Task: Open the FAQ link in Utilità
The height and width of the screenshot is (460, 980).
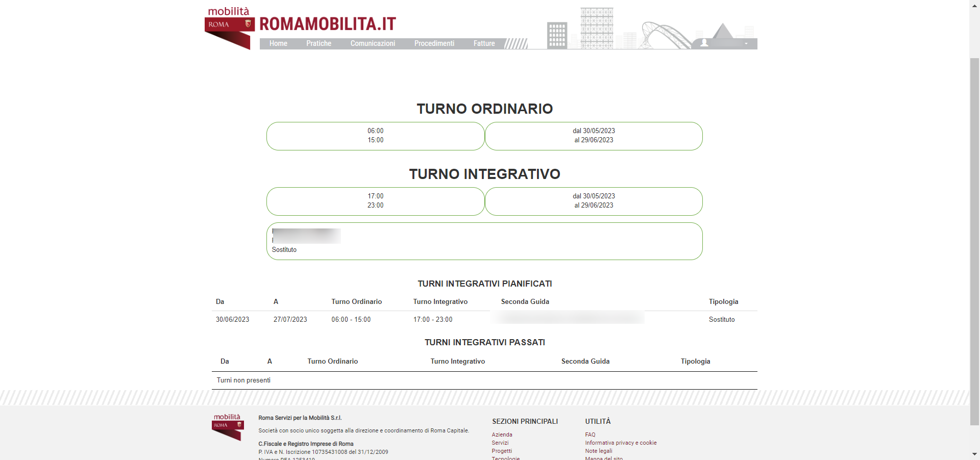Action: coord(590,435)
